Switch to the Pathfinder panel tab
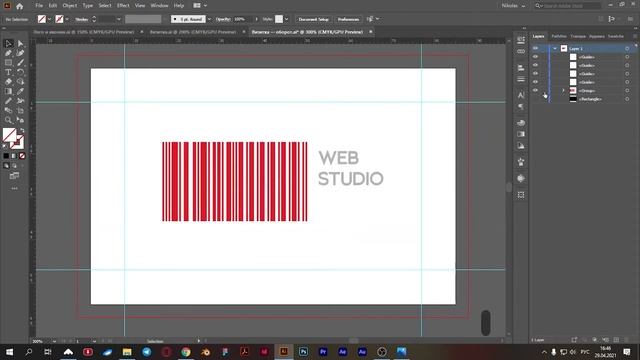 click(559, 36)
